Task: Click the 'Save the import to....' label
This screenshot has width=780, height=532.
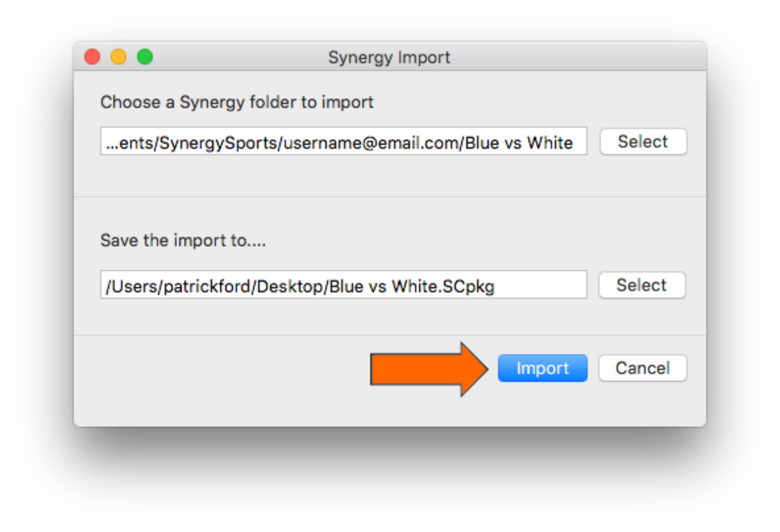Action: (183, 240)
